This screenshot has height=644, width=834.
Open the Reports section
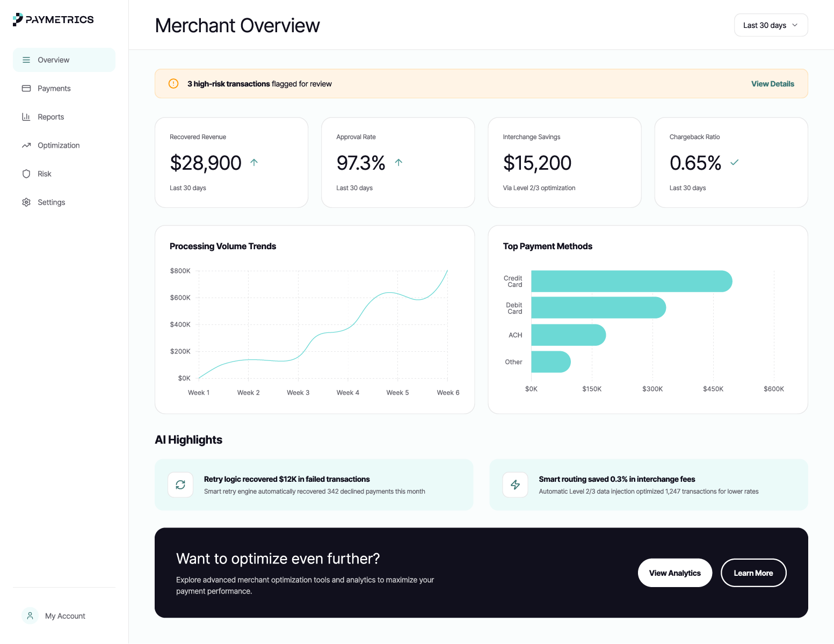click(51, 117)
